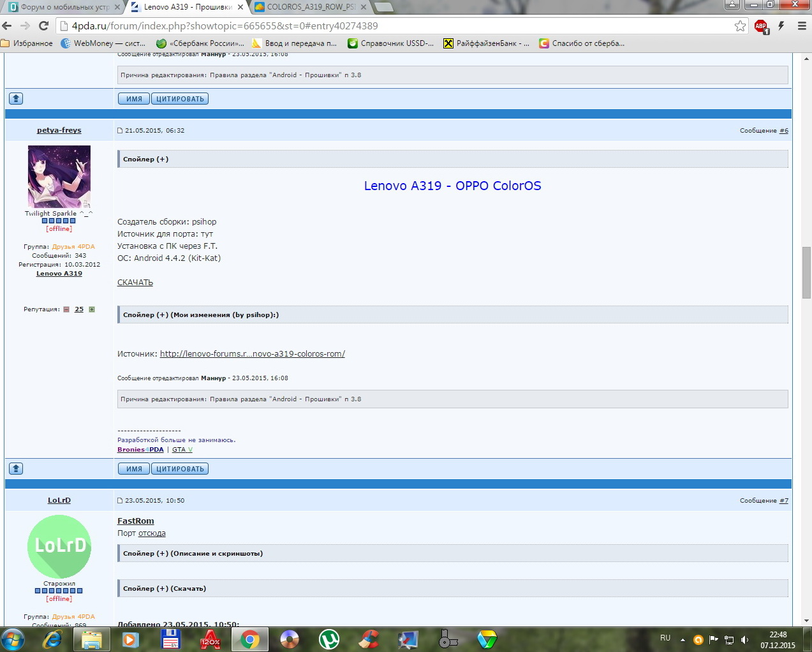Open the petya-freys user profile link
The image size is (812, 652).
pos(59,130)
